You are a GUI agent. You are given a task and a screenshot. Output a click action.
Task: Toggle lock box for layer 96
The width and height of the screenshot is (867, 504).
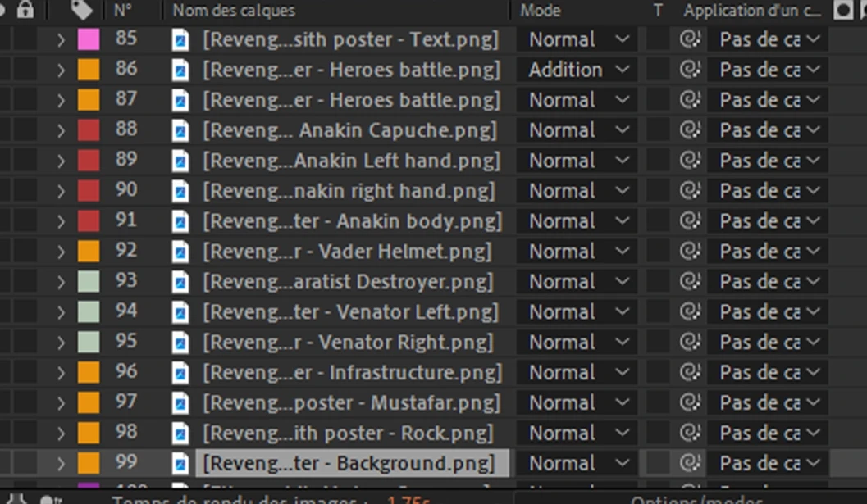click(x=25, y=373)
